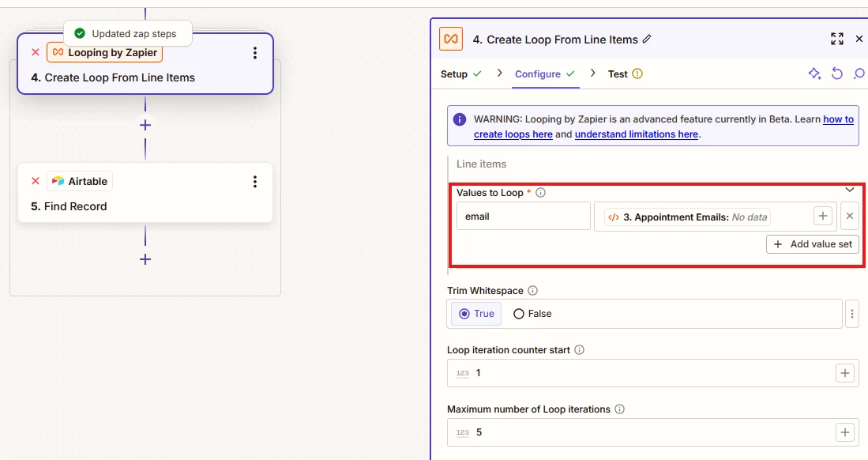Click the Looping by Zapier app icon in the panel header
This screenshot has height=460, width=868.
pyautogui.click(x=451, y=40)
